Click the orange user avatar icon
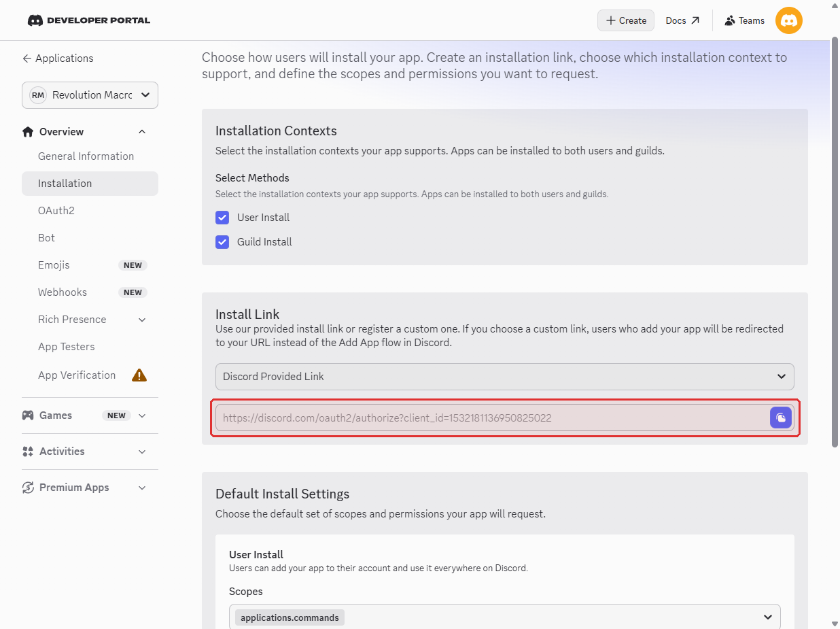This screenshot has height=629, width=840. (789, 20)
